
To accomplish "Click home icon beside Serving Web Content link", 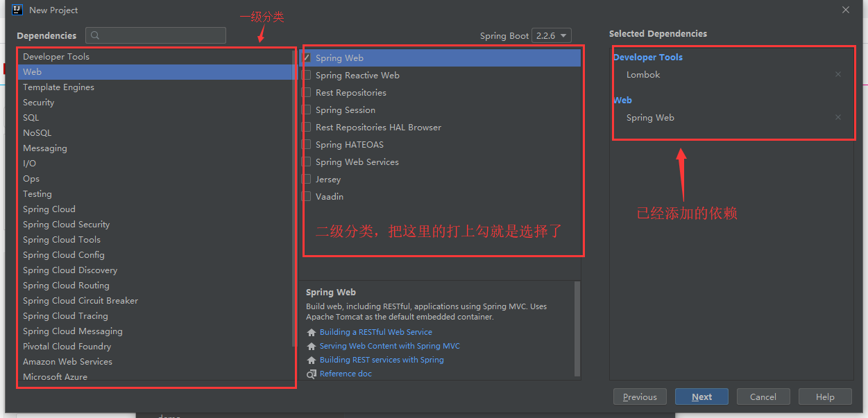I will (x=312, y=346).
